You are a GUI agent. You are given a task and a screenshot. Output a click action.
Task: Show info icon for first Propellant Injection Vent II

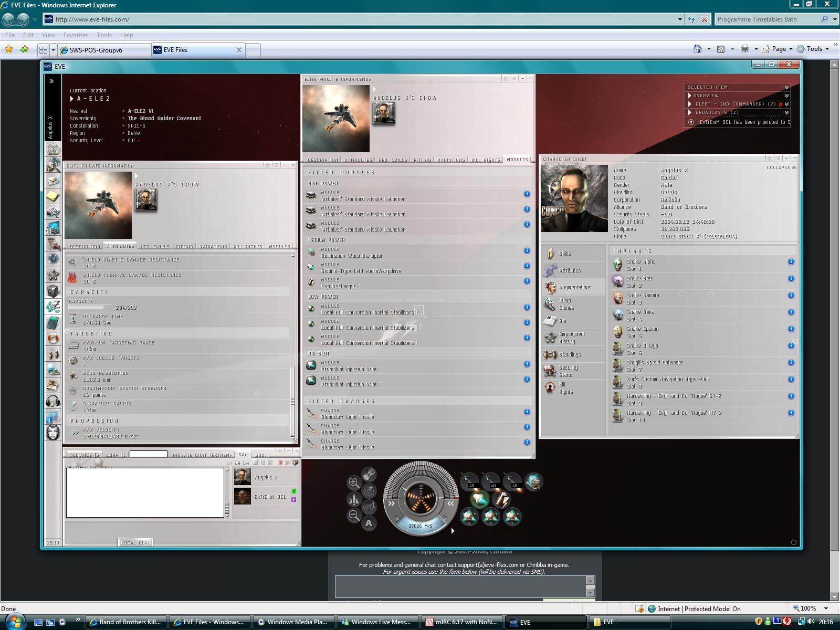pos(527,364)
